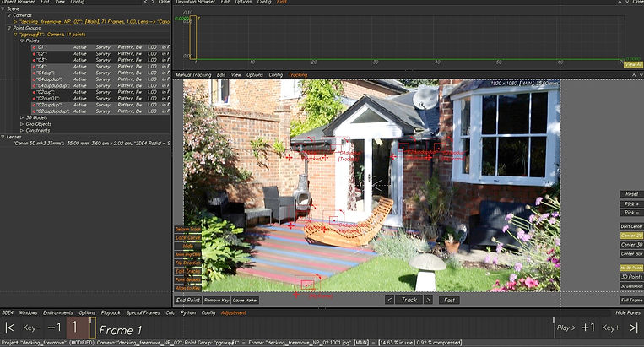Click the Fast tracking button
The image size is (644, 347).
coord(449,301)
